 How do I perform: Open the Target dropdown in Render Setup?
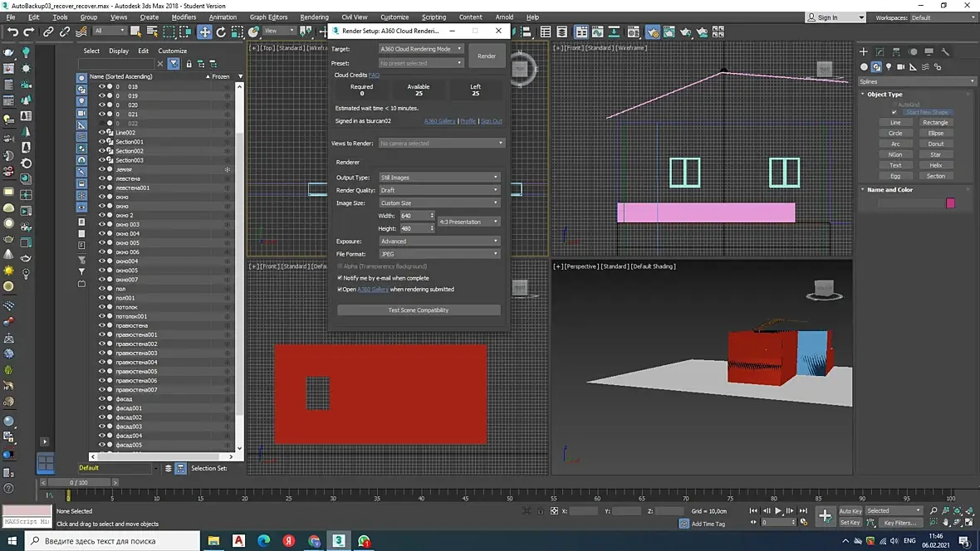[x=420, y=49]
